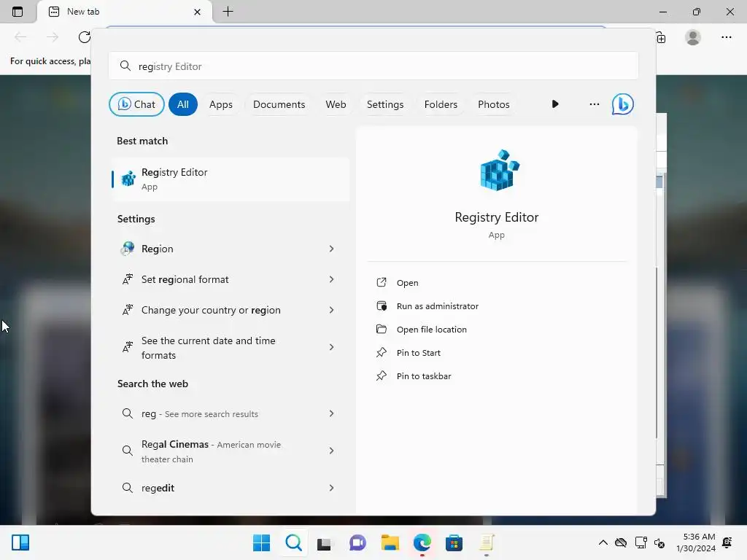747x560 pixels.
Task: Open Microsoft Edge taskbar icon
Action: 422,542
